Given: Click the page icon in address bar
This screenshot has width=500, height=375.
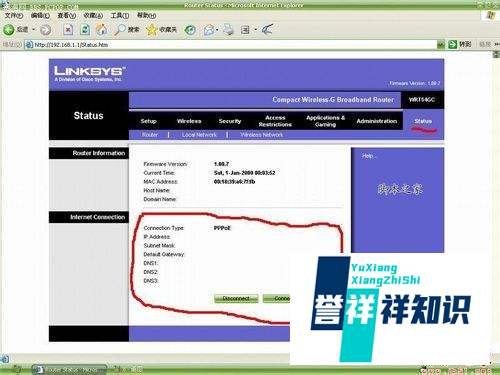Looking at the screenshot, I should pos(29,44).
